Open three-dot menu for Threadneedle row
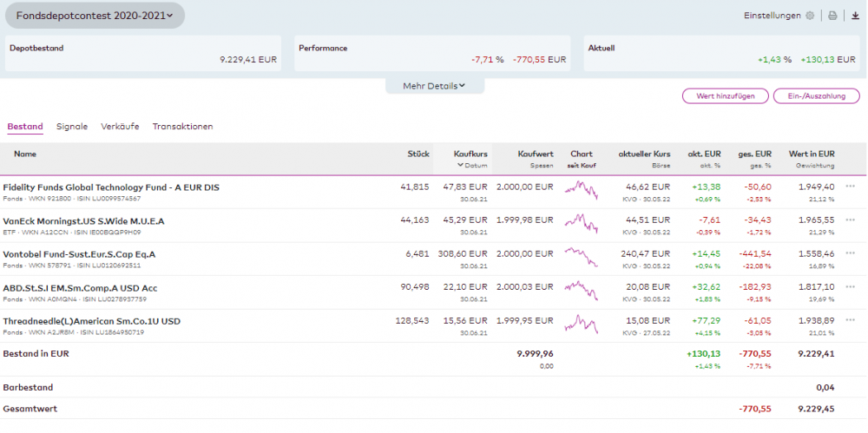The image size is (868, 433). (851, 321)
